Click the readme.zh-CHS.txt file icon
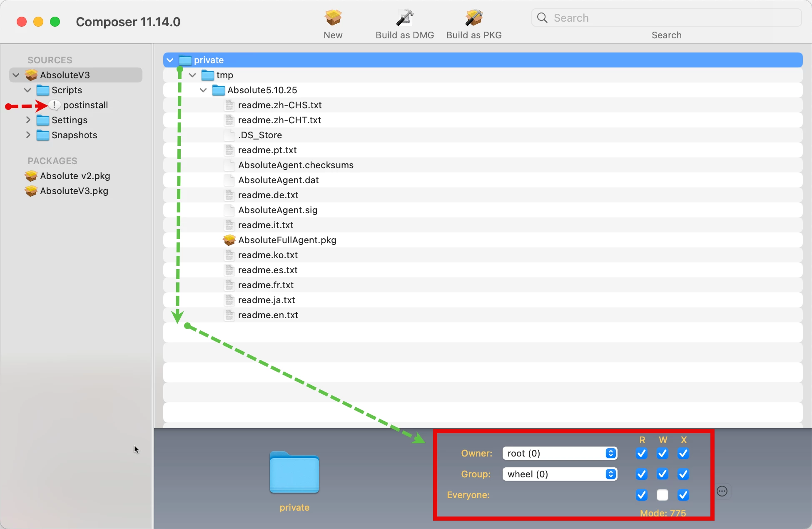This screenshot has width=812, height=529. 229,105
